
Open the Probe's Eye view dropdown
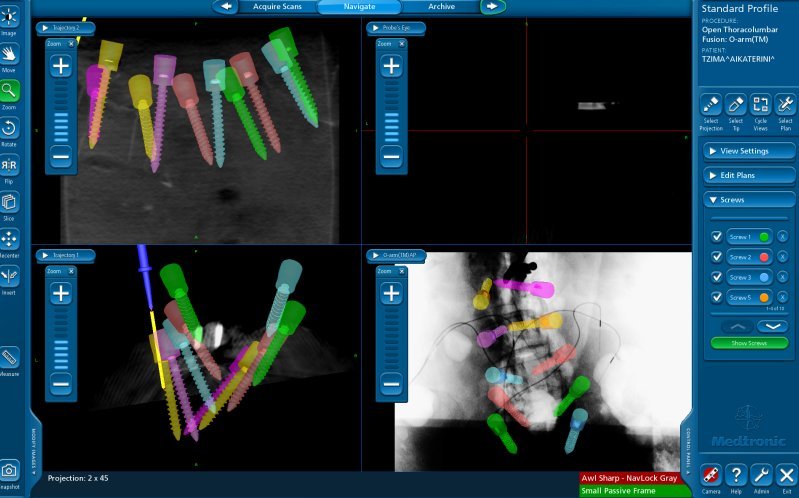pyautogui.click(x=395, y=28)
